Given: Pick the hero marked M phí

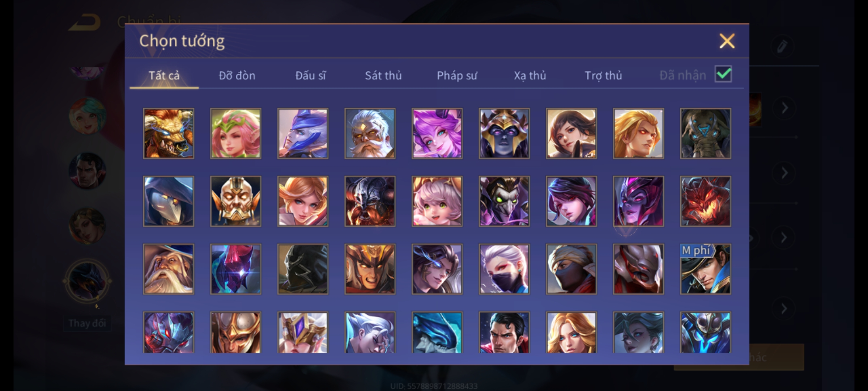Looking at the screenshot, I should click(706, 269).
